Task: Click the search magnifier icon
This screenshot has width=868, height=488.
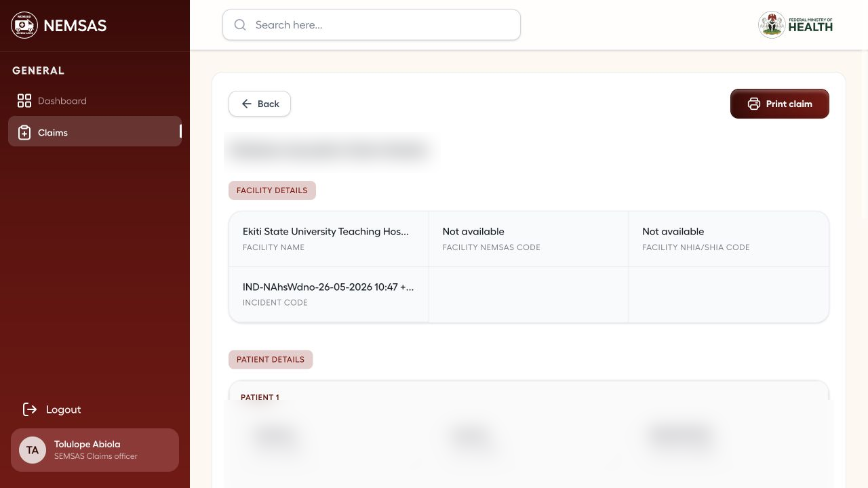Action: (240, 25)
